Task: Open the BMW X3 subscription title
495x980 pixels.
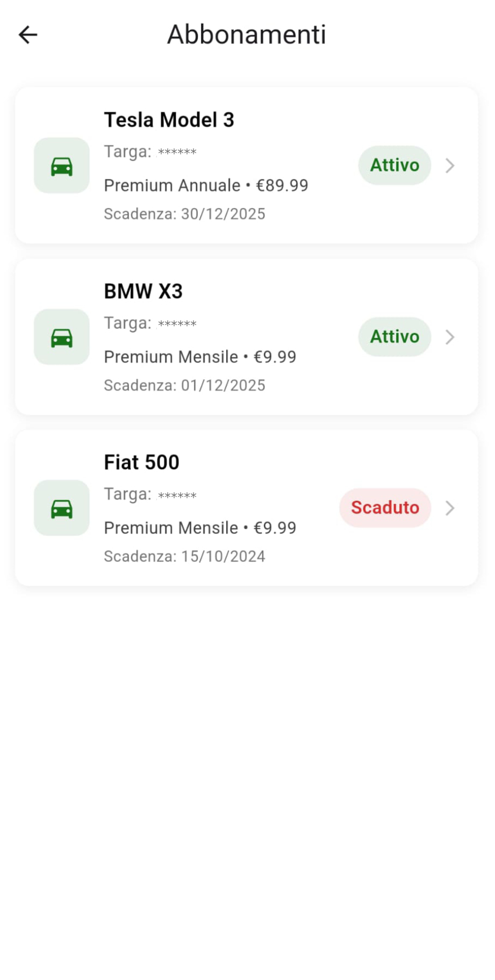Action: [144, 291]
